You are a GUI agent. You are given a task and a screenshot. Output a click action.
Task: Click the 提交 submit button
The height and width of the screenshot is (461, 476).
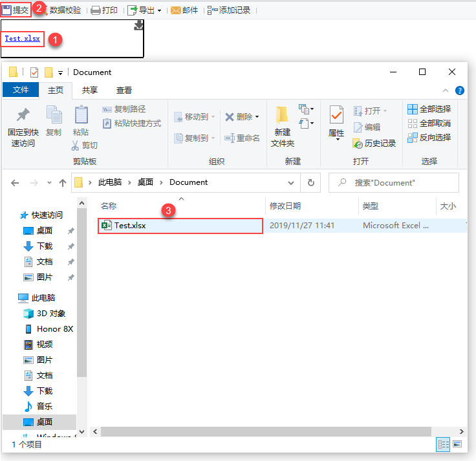tap(16, 10)
